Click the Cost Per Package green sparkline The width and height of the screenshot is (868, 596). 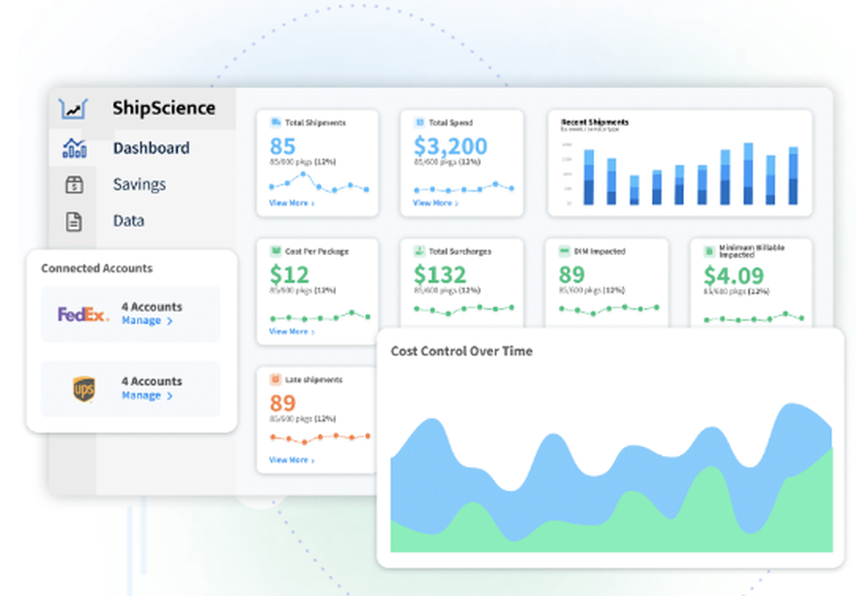(320, 317)
